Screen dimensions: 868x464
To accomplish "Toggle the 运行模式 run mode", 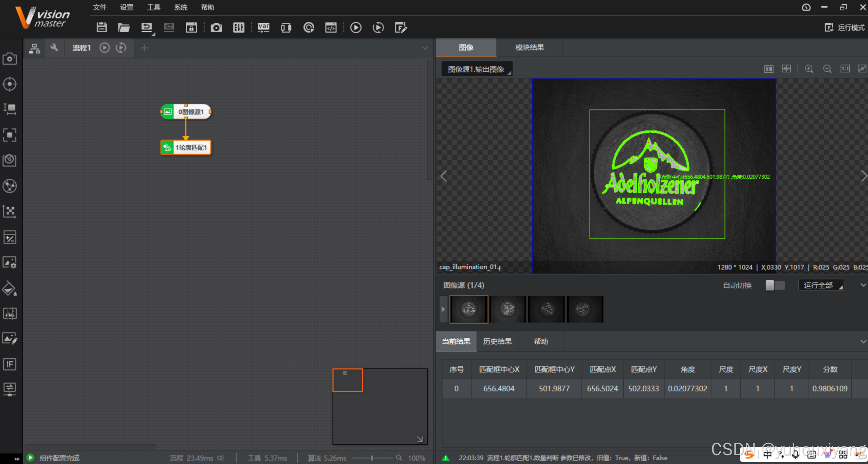I will (x=845, y=28).
